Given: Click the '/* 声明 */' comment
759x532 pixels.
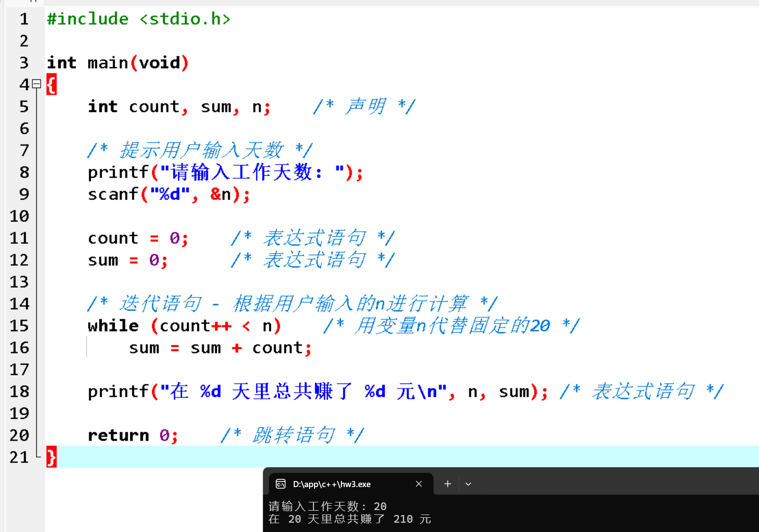Looking at the screenshot, I should [364, 106].
